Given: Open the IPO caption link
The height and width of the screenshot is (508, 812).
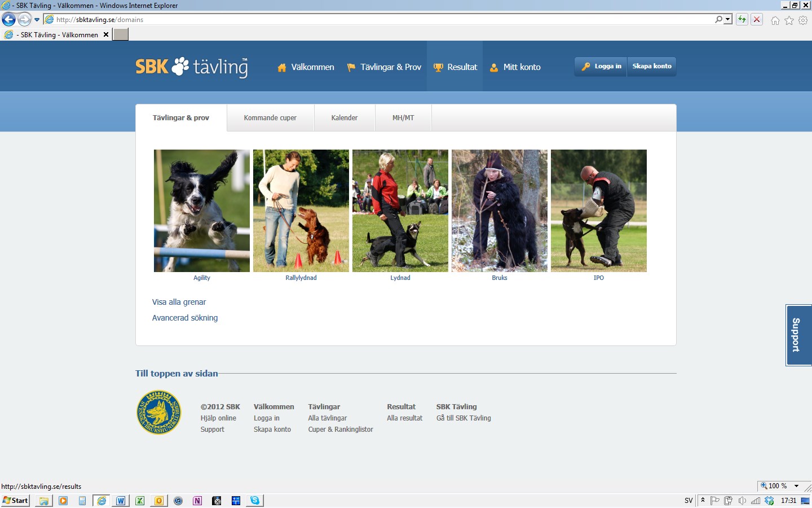Looking at the screenshot, I should [599, 278].
